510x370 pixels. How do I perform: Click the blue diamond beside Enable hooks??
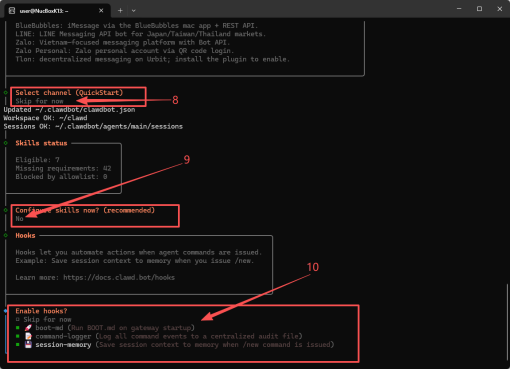tap(6, 311)
